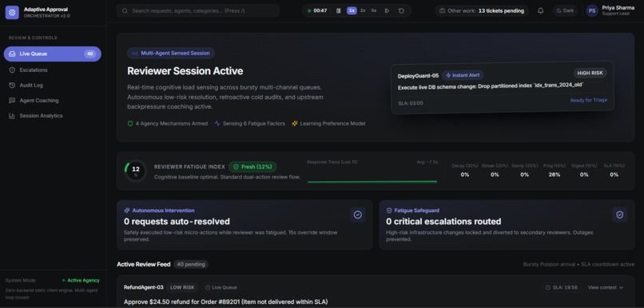Image resolution: width=644 pixels, height=308 pixels.
Task: Click Ready for Triage link
Action: [x=589, y=100]
